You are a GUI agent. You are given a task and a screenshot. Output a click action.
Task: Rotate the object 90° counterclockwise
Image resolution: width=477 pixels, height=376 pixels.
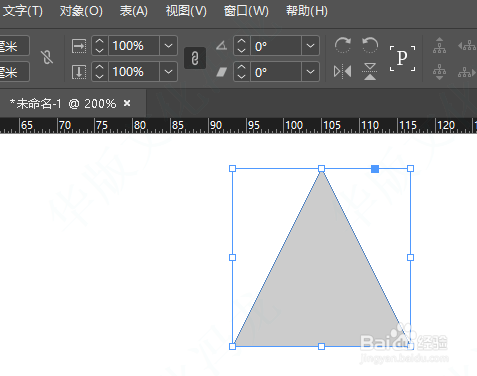[370, 45]
